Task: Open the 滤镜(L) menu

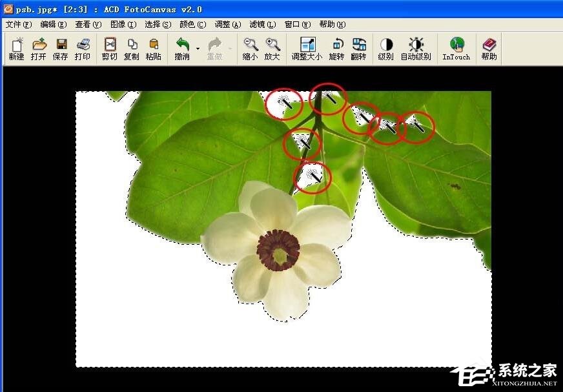Action: pyautogui.click(x=263, y=25)
